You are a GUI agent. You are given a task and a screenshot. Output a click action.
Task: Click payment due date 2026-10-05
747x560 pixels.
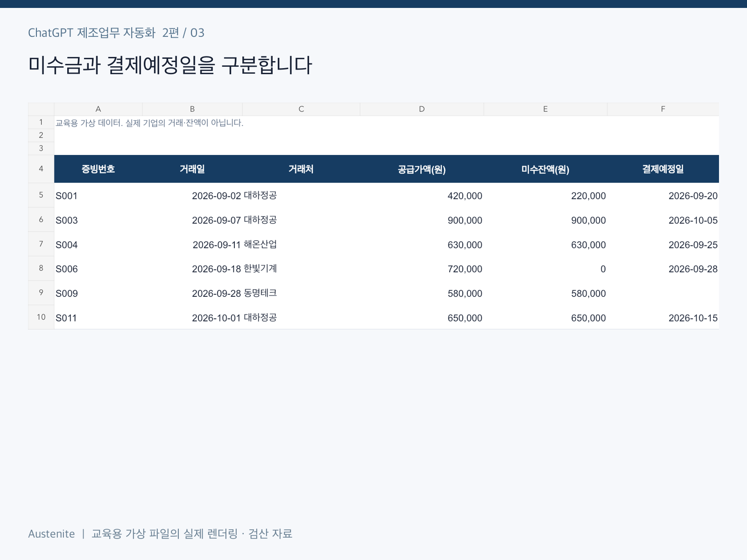pos(693,220)
